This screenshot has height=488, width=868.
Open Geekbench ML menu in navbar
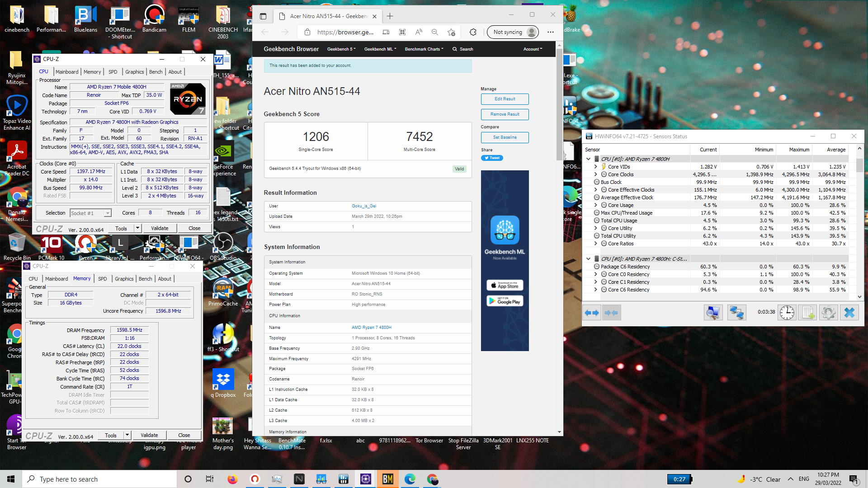380,49
